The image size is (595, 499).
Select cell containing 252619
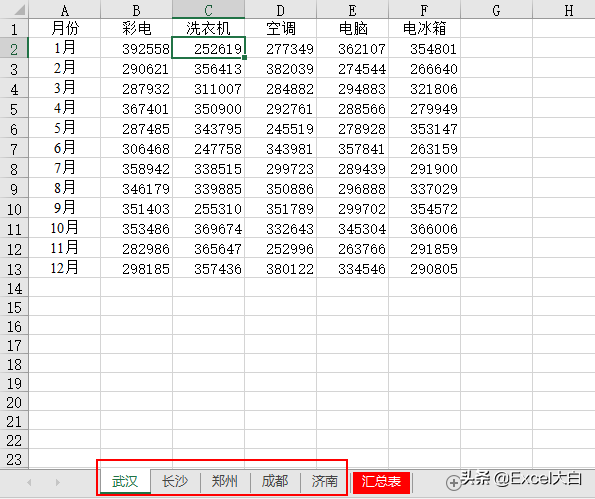(208, 48)
